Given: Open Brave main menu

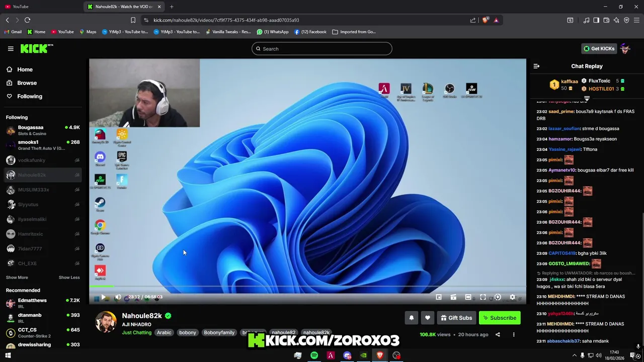Looking at the screenshot, I should (x=636, y=20).
